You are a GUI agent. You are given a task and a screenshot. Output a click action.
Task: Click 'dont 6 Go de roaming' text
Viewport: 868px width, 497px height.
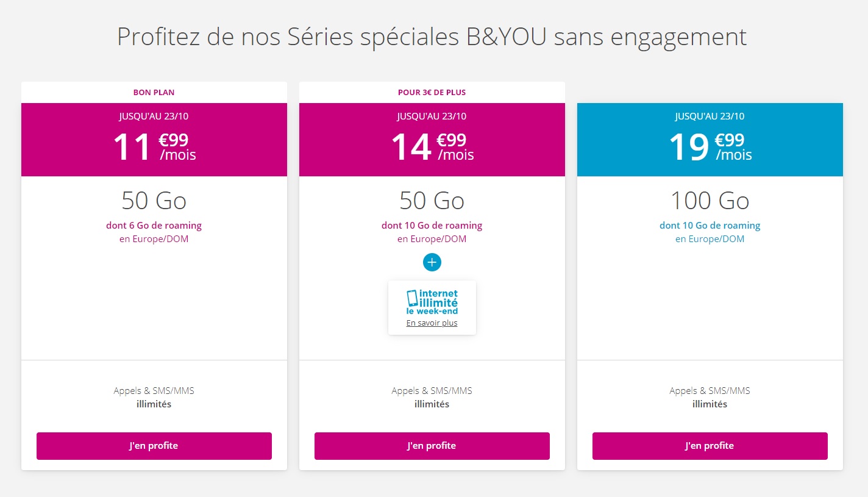tap(154, 226)
